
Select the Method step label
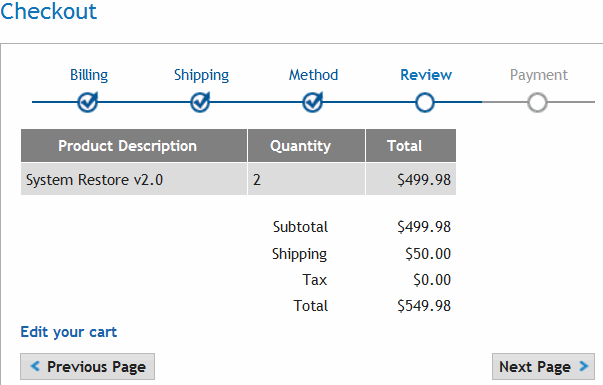[313, 75]
